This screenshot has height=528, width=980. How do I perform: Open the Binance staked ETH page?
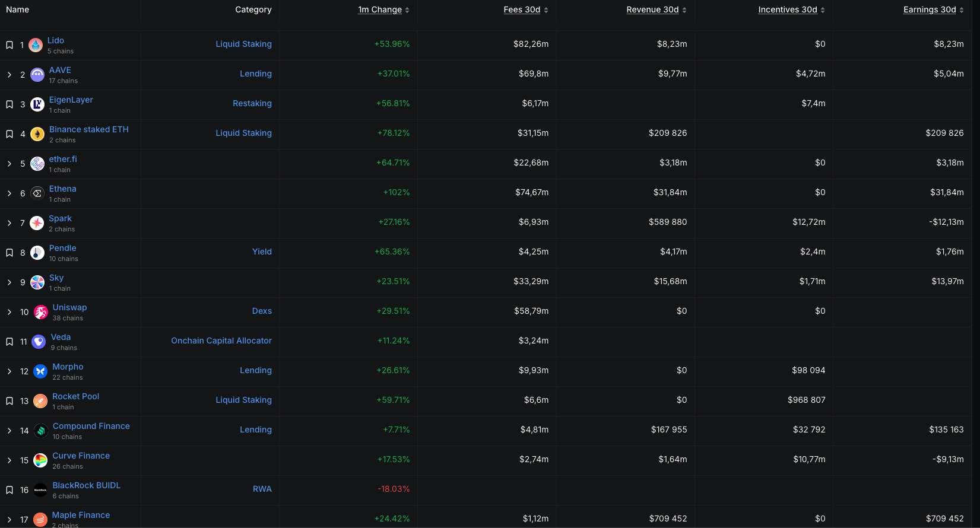point(89,129)
